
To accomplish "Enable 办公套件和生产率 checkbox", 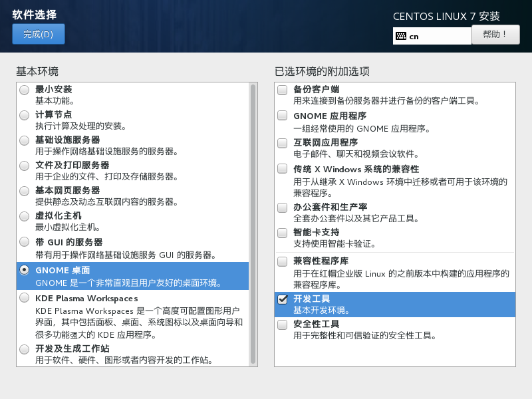I will [x=282, y=207].
